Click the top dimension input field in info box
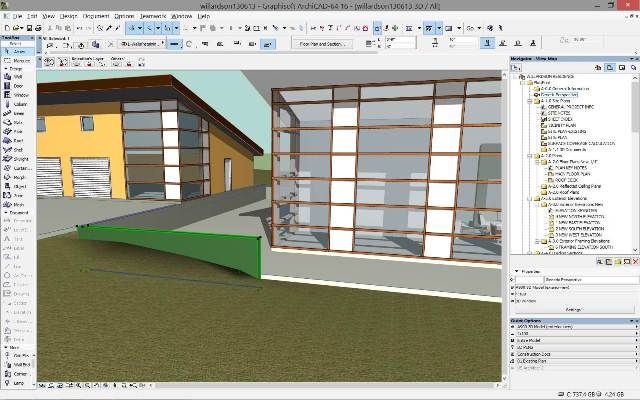This screenshot has width=640, height=400. pyautogui.click(x=400, y=39)
